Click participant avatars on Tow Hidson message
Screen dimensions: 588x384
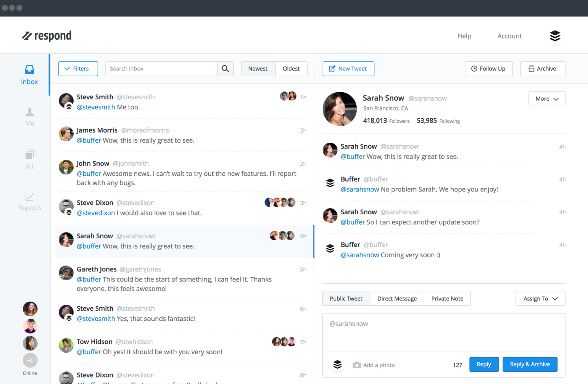click(x=284, y=341)
